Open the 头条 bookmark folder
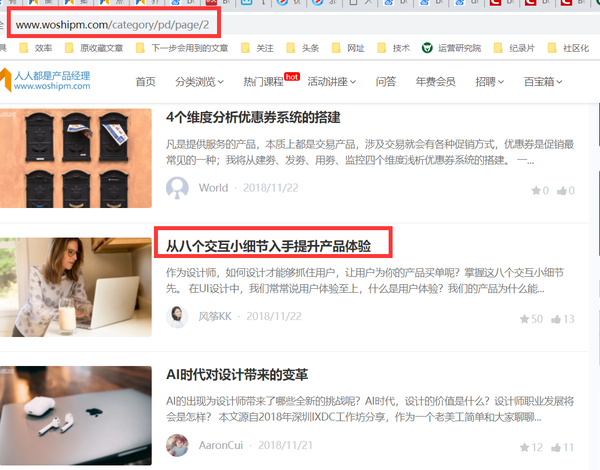Viewport: 600px width, 470px height. [303, 48]
